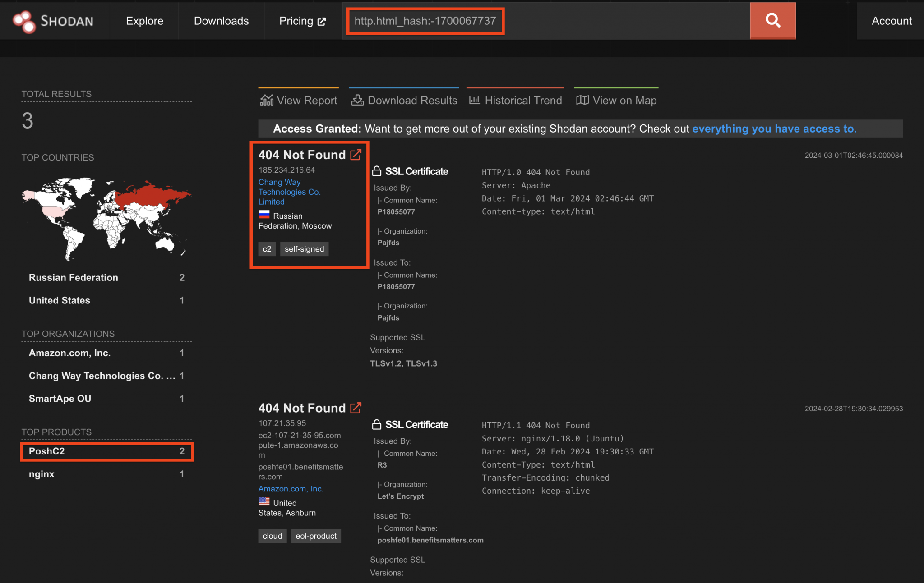The height and width of the screenshot is (583, 924).
Task: Select the self-signed tag
Action: coord(304,248)
